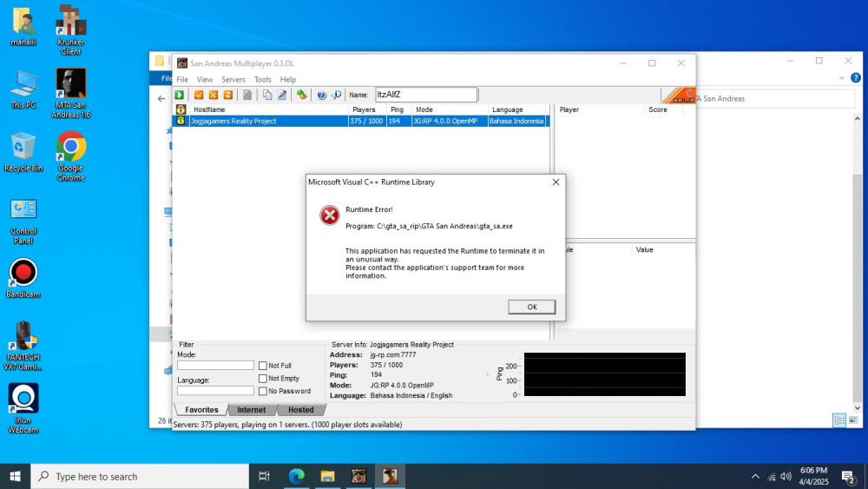Viewport: 868px width, 489px height.
Task: Open MTA San Andreas 1.6 shortcut
Action: coord(70,94)
